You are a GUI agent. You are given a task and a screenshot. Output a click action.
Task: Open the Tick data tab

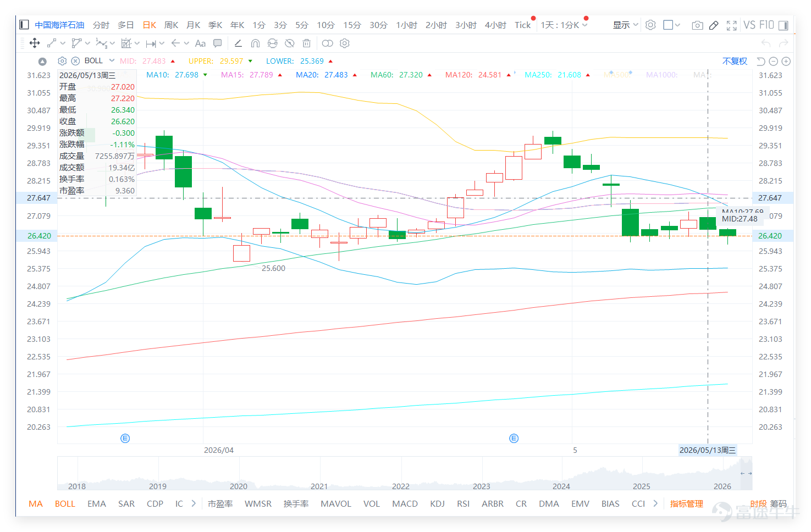point(523,25)
